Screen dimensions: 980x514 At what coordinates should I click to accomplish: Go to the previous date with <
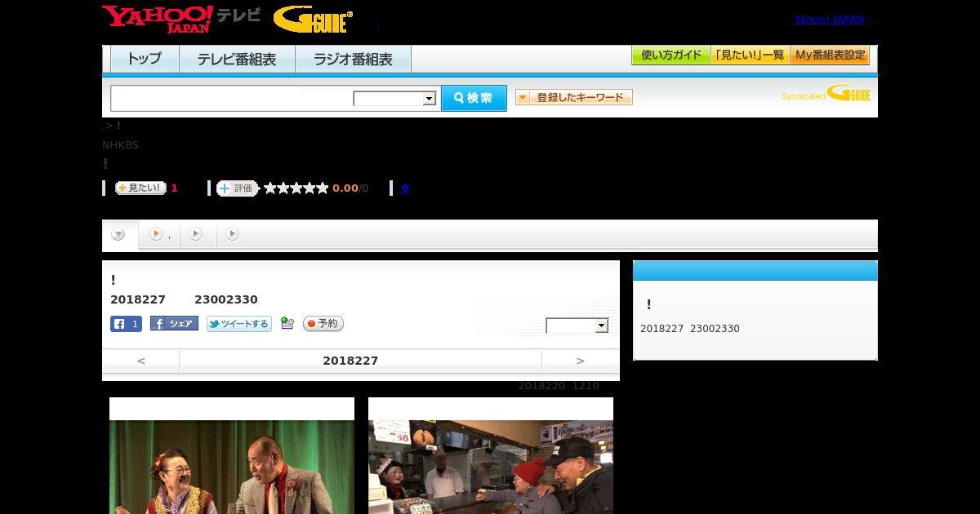[x=140, y=361]
